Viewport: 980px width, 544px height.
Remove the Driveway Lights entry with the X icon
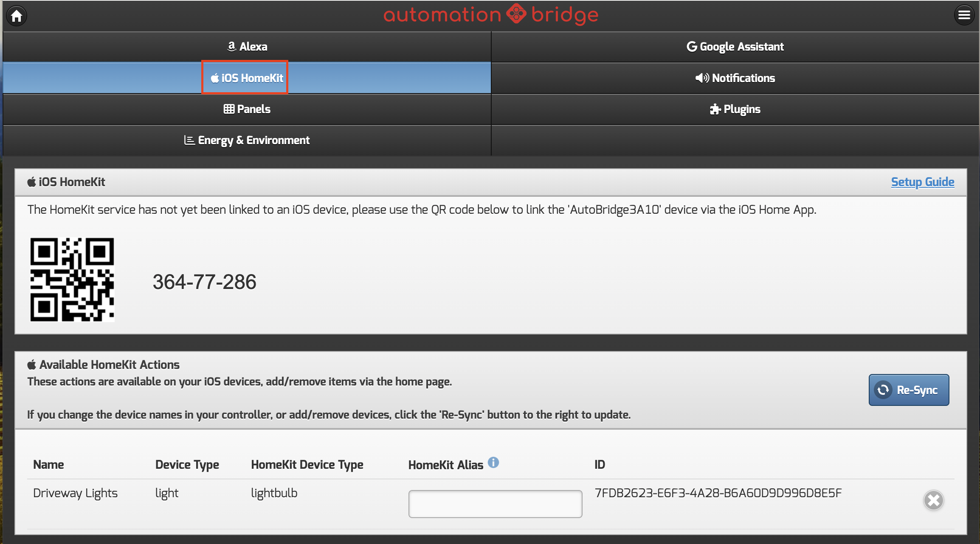click(x=933, y=500)
